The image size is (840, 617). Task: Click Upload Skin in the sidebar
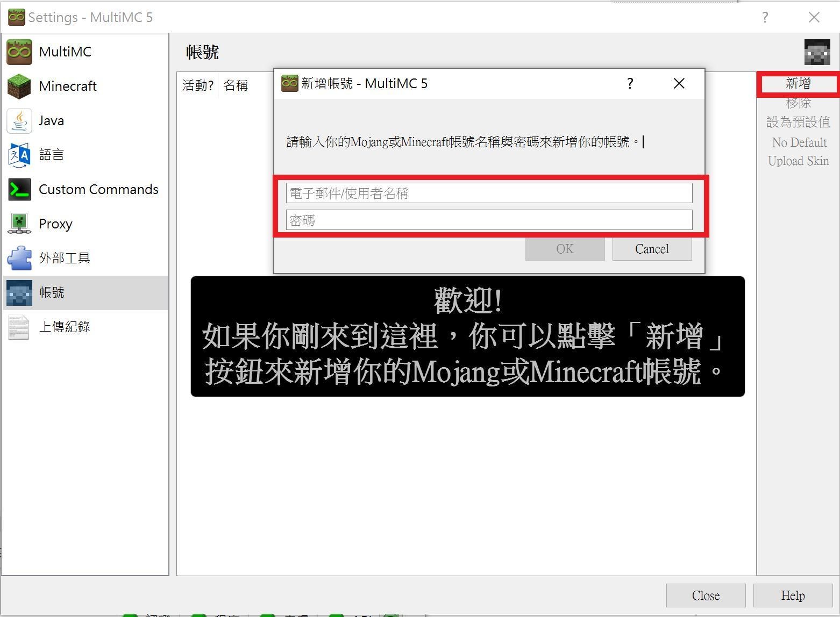(798, 161)
